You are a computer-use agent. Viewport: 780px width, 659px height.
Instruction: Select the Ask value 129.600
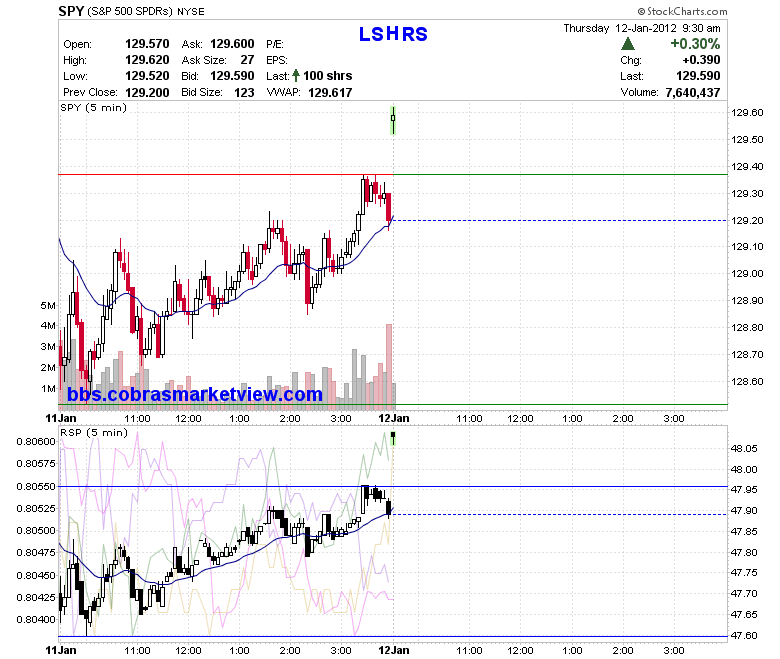click(x=232, y=44)
